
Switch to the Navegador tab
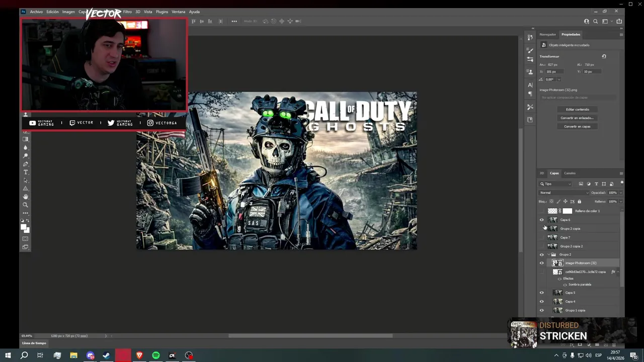pos(547,35)
